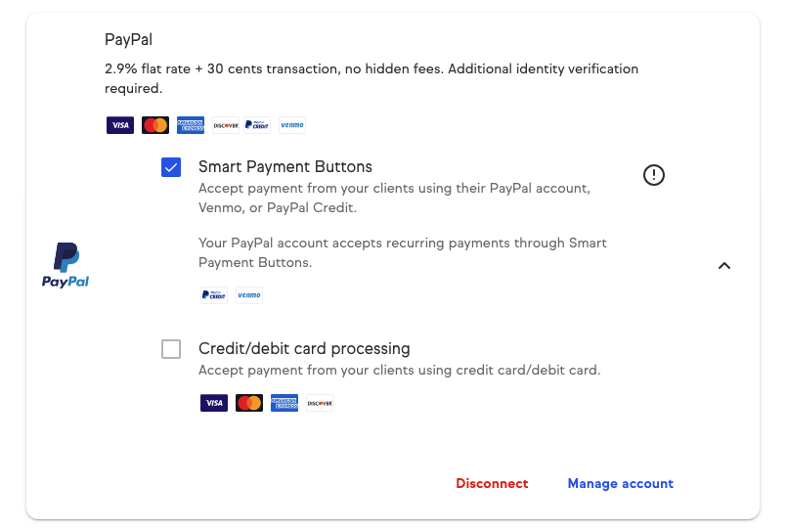Click the PayPal logo on the left
The image size is (787, 532).
[x=66, y=265]
